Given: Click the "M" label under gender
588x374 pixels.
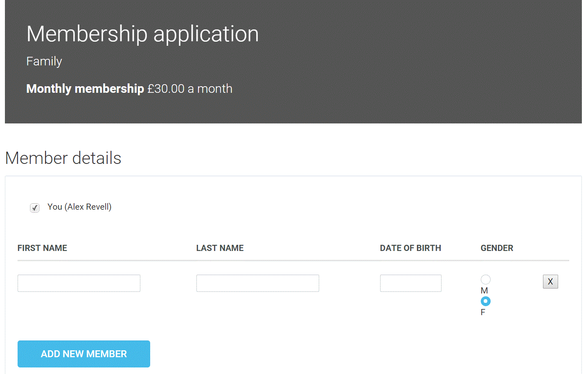Looking at the screenshot, I should (x=484, y=291).
